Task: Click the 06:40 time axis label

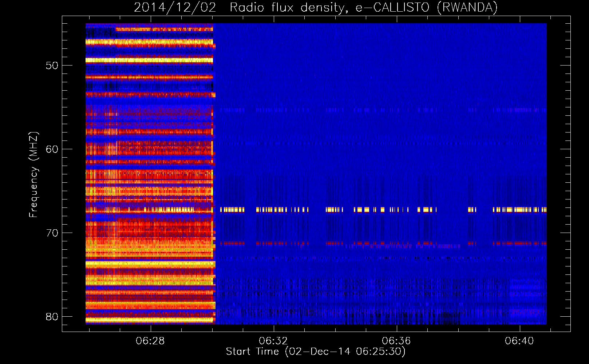Action: click(x=519, y=341)
